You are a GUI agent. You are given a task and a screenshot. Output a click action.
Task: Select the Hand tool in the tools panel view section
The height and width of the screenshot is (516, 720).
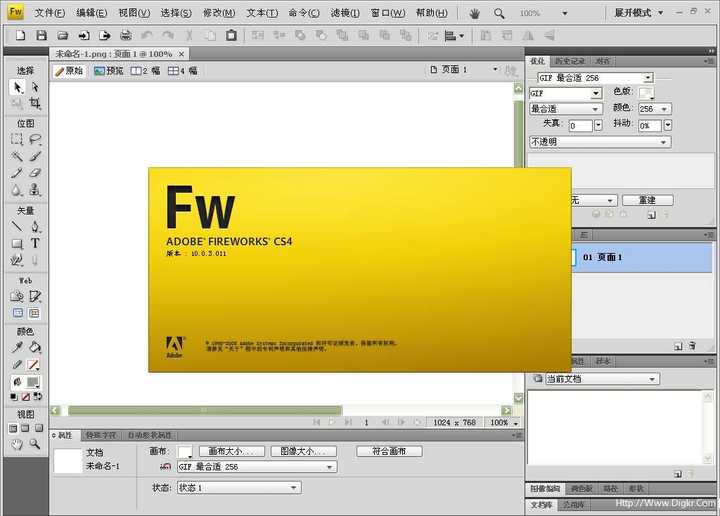point(17,444)
